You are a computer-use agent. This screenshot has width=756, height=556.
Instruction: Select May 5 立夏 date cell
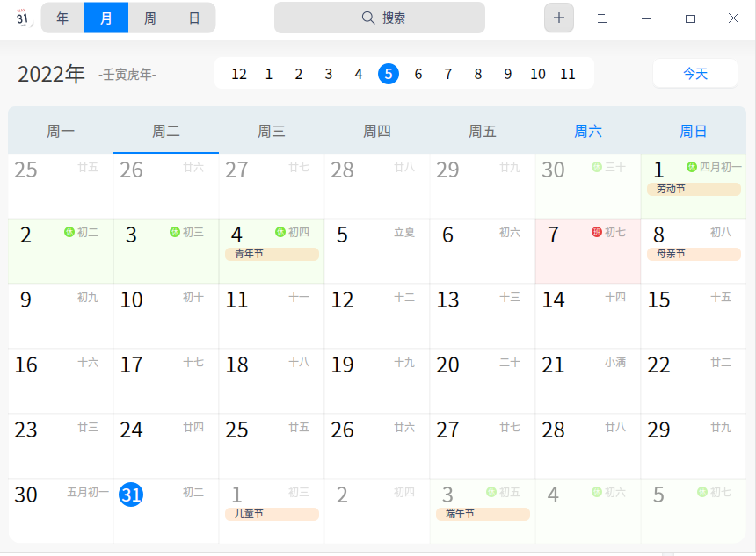pyautogui.click(x=377, y=251)
